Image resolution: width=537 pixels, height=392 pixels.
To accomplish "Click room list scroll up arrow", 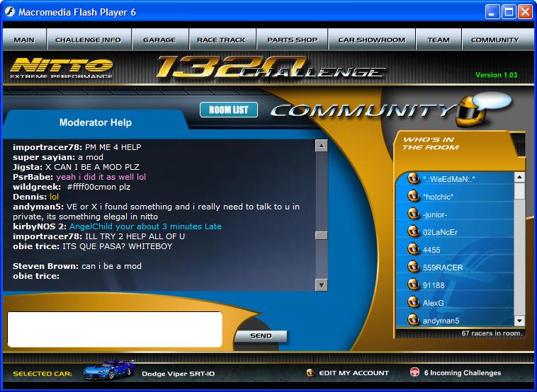I will point(519,177).
